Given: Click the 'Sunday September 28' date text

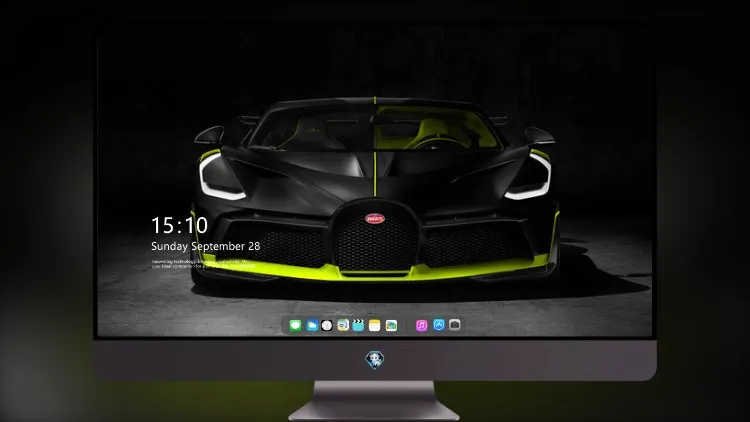Looking at the screenshot, I should click(206, 246).
